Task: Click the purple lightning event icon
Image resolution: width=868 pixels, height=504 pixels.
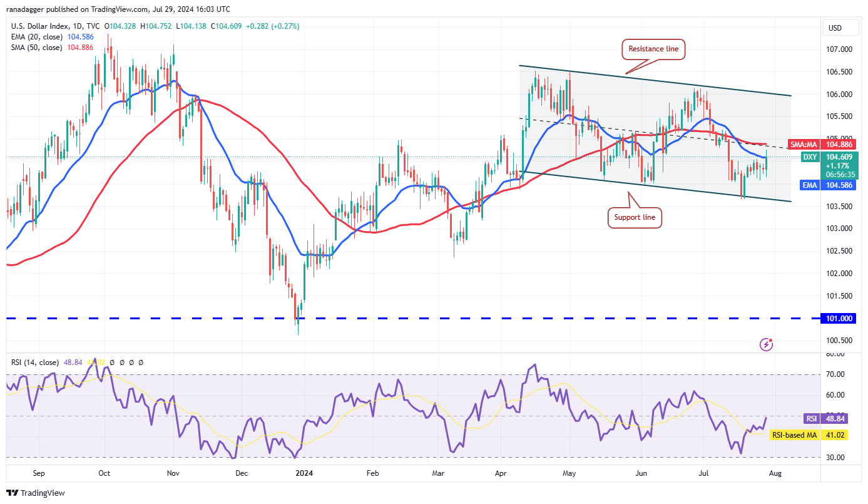Action: tap(767, 344)
